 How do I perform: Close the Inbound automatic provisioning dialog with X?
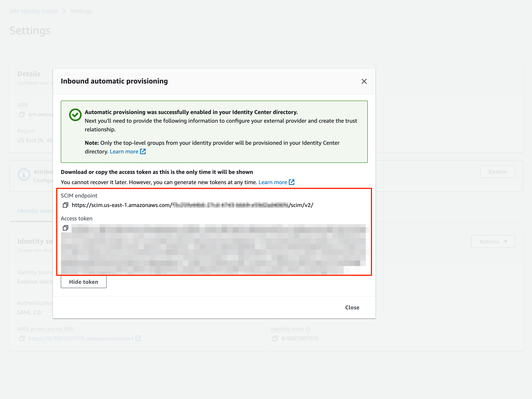point(364,81)
